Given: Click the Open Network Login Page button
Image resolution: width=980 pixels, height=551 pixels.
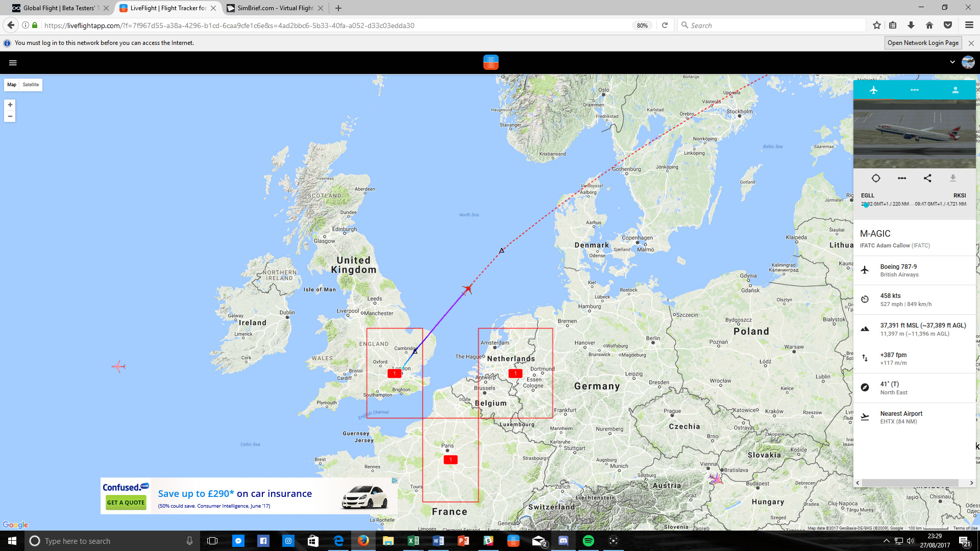Looking at the screenshot, I should (x=922, y=43).
